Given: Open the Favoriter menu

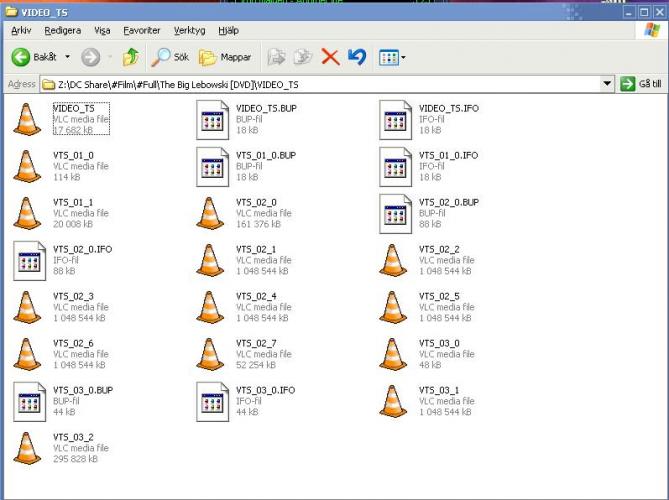Looking at the screenshot, I should pos(141,31).
